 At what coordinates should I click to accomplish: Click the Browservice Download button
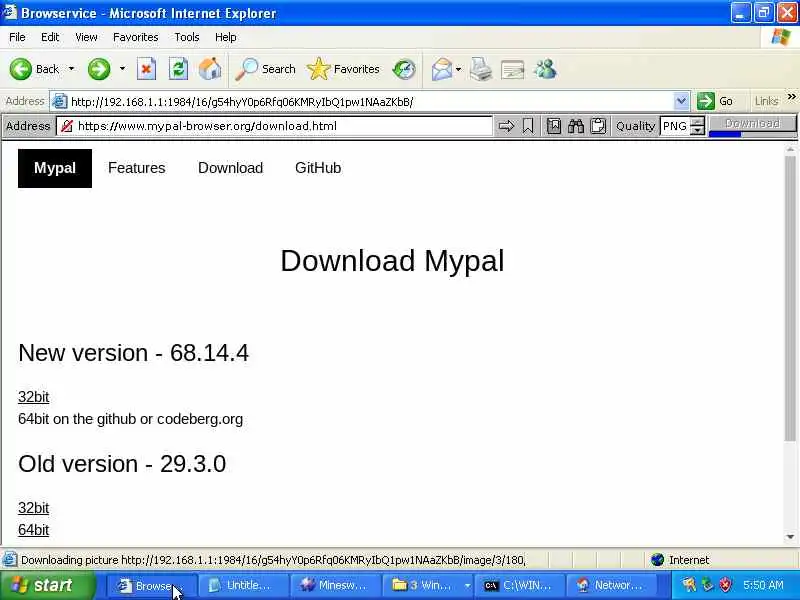click(753, 126)
